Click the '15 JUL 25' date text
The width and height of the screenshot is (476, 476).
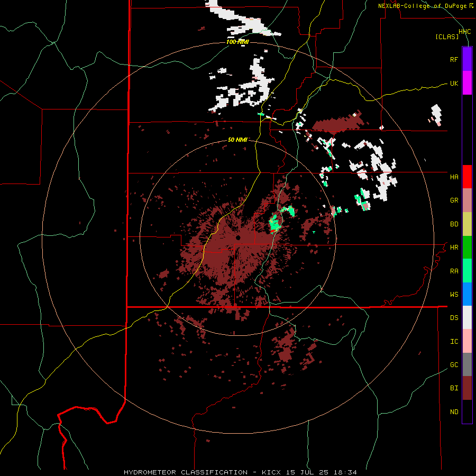307,472
